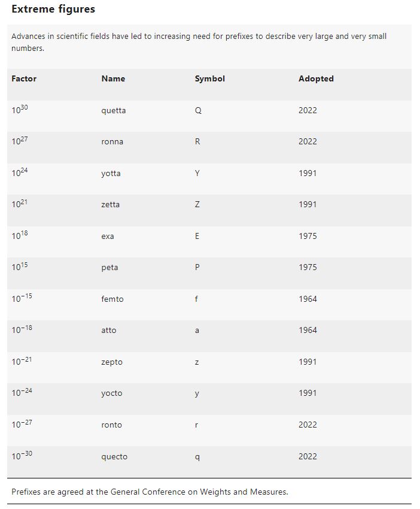Click the femto name cell

click(112, 299)
